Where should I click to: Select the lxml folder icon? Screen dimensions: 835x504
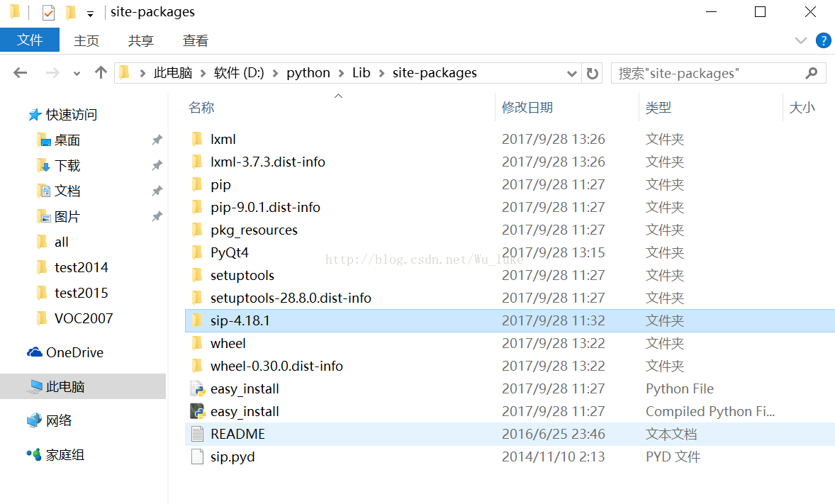[x=197, y=139]
